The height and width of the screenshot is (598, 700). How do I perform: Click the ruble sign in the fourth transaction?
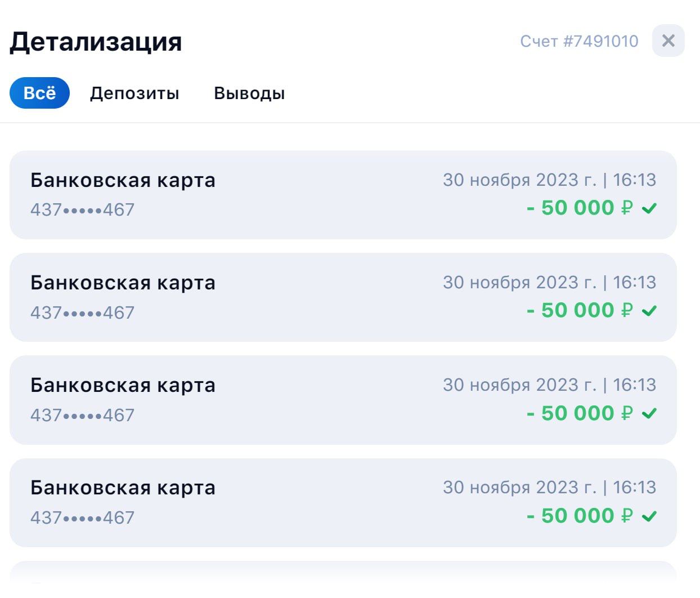627,516
